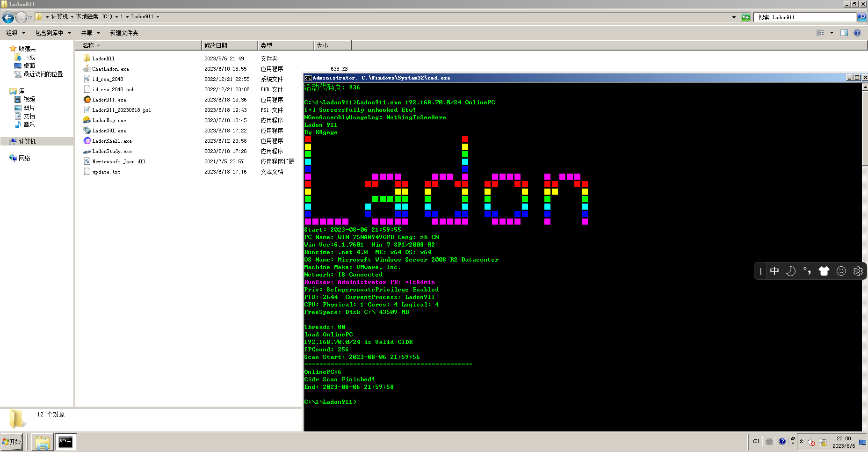This screenshot has height=452, width=868.
Task: Open the 共享 menu
Action: point(90,33)
